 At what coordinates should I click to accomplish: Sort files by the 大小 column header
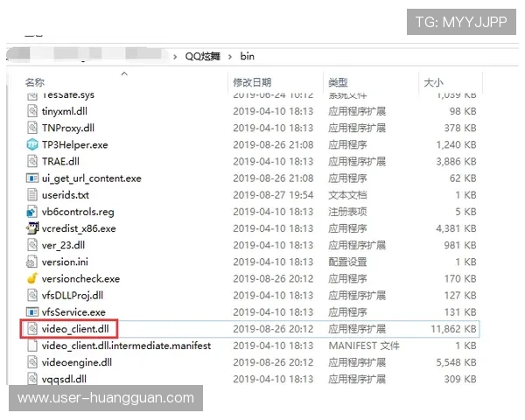(x=433, y=82)
